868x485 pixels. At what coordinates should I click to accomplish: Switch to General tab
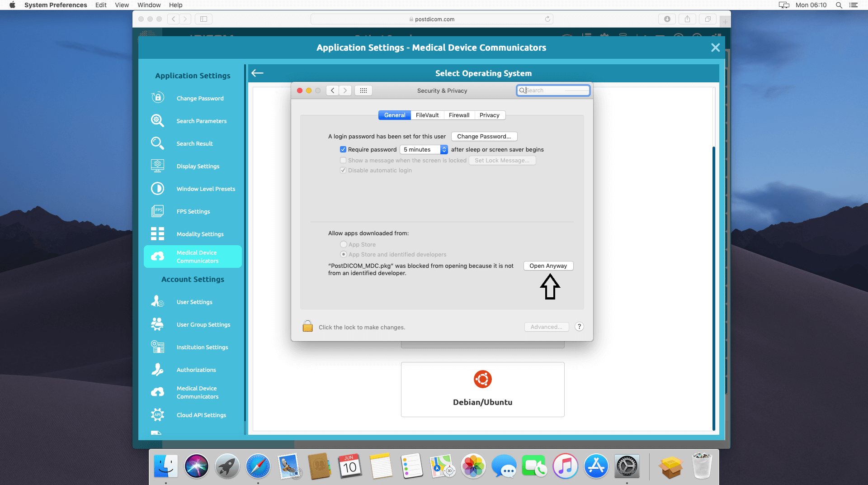(395, 115)
